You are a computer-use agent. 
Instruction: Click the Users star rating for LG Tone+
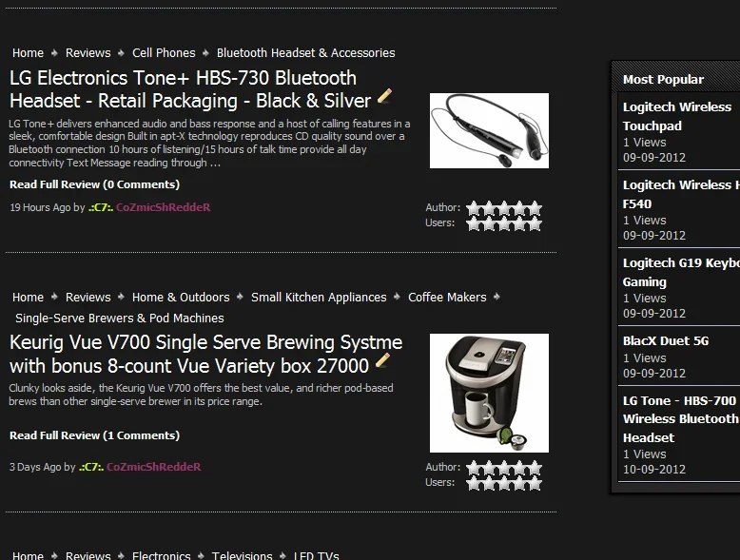(504, 223)
